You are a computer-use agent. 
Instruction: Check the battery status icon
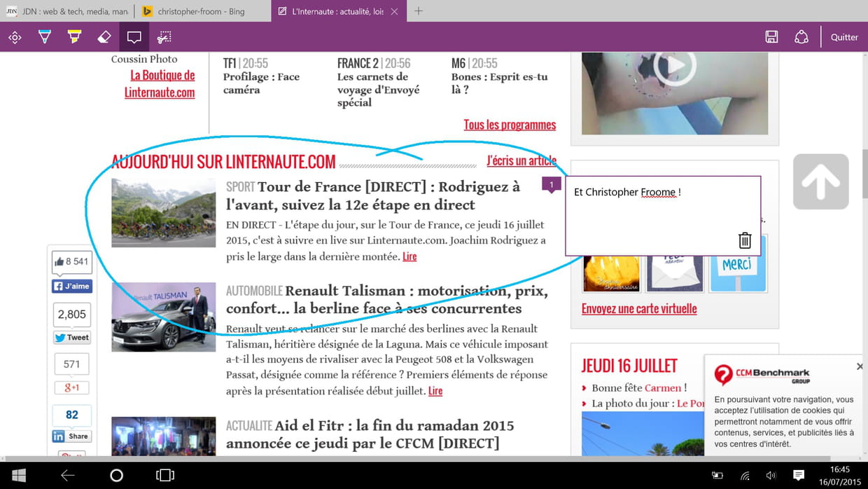717,476
